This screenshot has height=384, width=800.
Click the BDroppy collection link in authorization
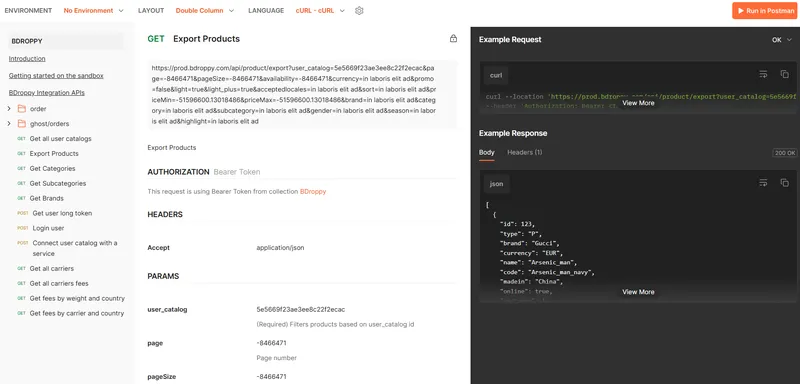point(313,192)
